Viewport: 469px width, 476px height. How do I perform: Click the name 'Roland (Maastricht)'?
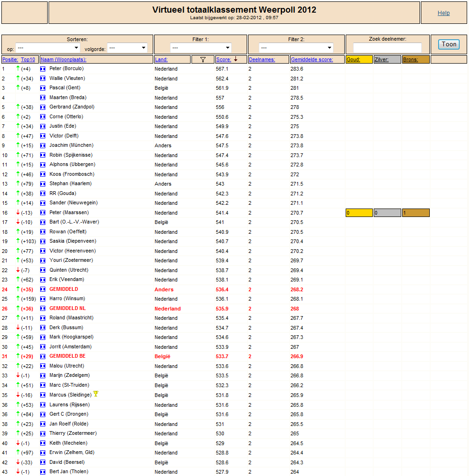[71, 318]
